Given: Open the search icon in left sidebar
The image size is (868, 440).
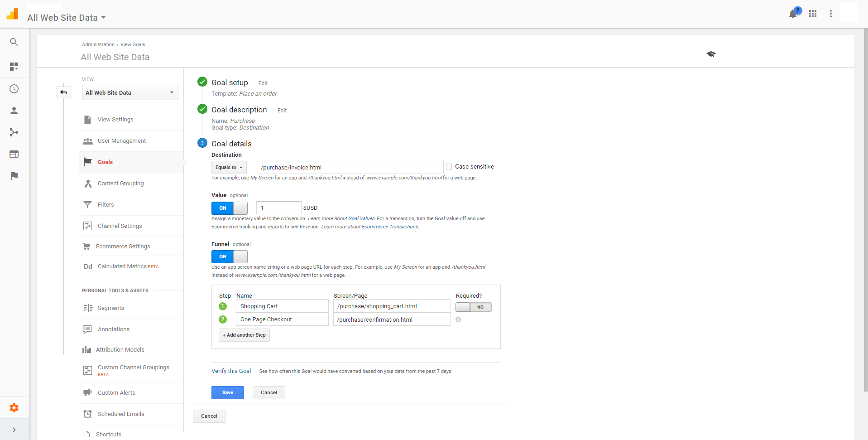Looking at the screenshot, I should click(14, 42).
